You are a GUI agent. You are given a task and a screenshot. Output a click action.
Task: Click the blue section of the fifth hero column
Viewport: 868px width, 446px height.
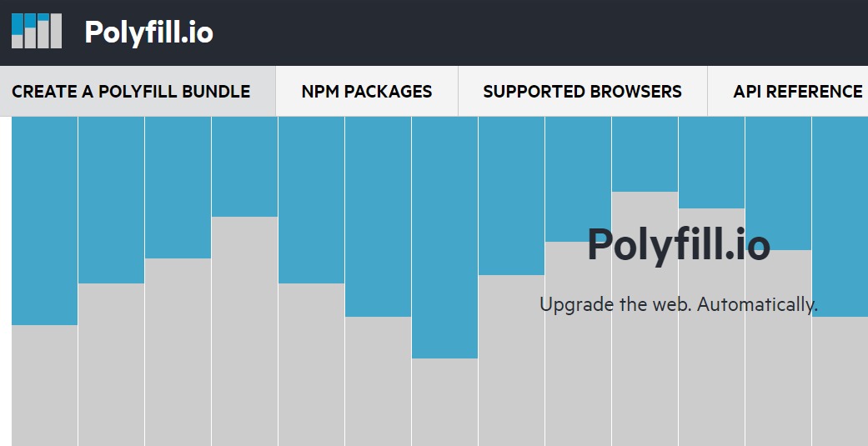click(311, 200)
